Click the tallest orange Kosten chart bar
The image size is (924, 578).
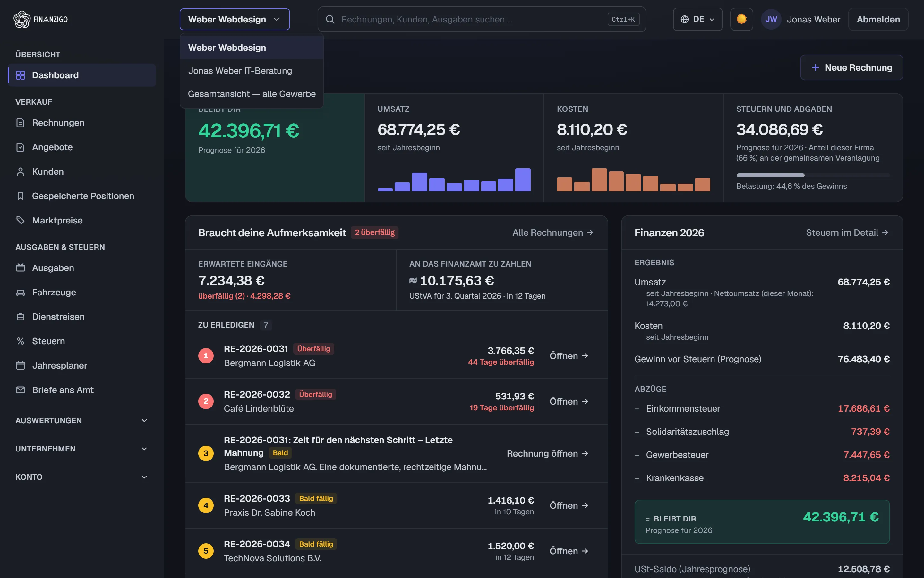pyautogui.click(x=599, y=180)
